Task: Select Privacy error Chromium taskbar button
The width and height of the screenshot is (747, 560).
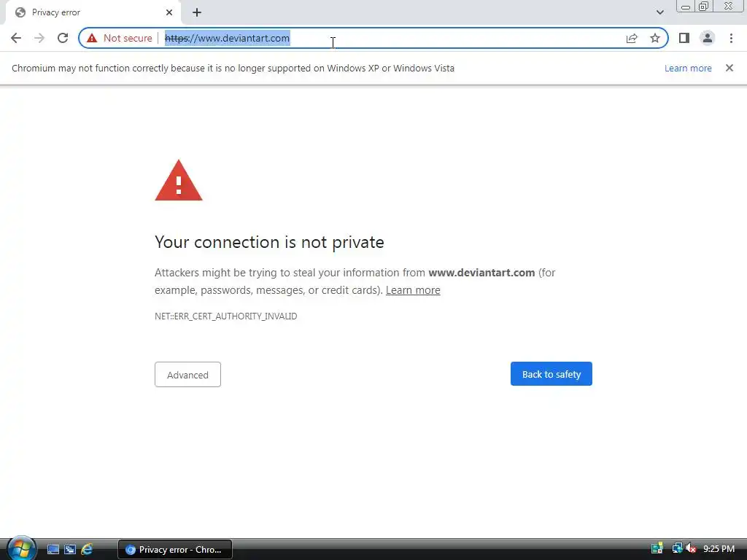Action: pyautogui.click(x=175, y=550)
